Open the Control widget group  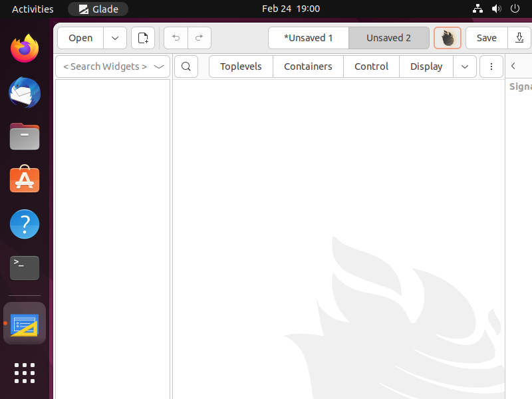point(371,66)
